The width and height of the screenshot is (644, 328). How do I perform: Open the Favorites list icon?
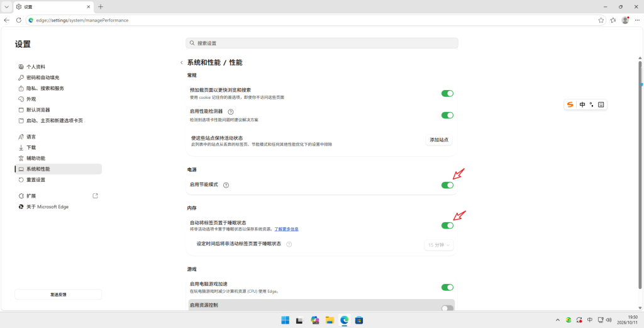point(613,20)
